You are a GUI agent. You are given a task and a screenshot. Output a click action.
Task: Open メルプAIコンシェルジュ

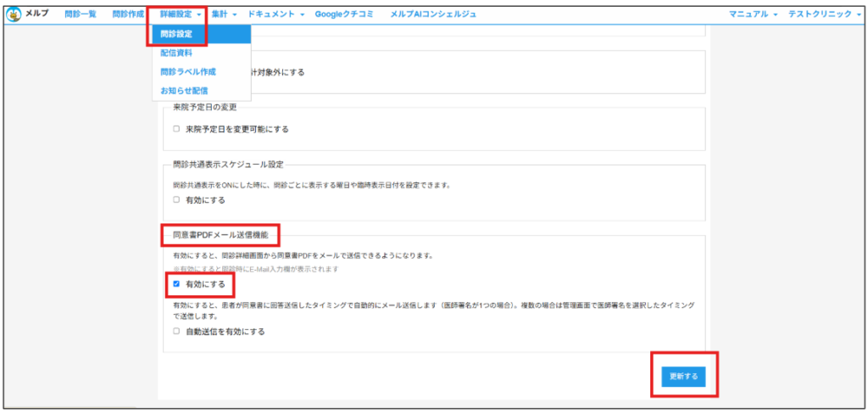(x=433, y=14)
